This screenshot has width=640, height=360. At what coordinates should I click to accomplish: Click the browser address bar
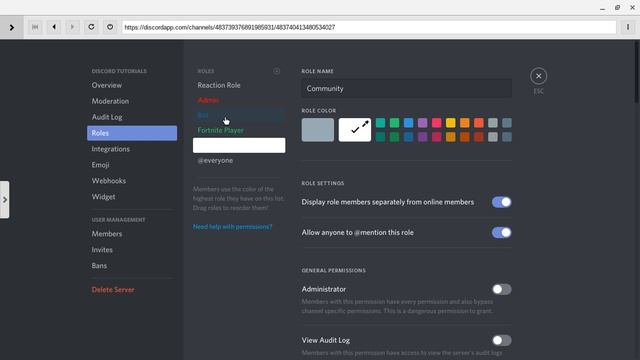[x=369, y=27]
